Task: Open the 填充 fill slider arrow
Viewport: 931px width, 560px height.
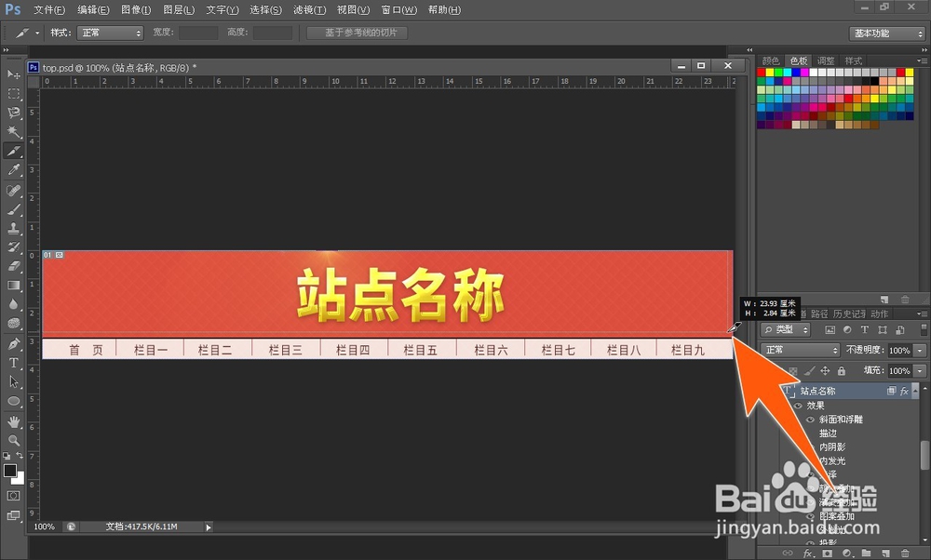Action: point(921,371)
